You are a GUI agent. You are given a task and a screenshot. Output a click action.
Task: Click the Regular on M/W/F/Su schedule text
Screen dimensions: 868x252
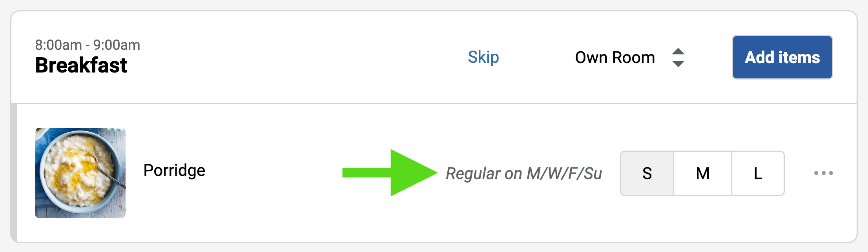[524, 173]
